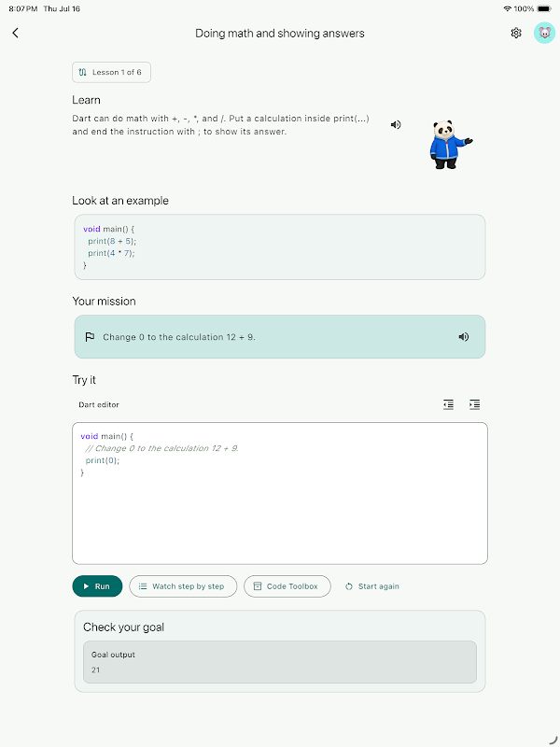Play audio for the mission instruction

tap(463, 337)
